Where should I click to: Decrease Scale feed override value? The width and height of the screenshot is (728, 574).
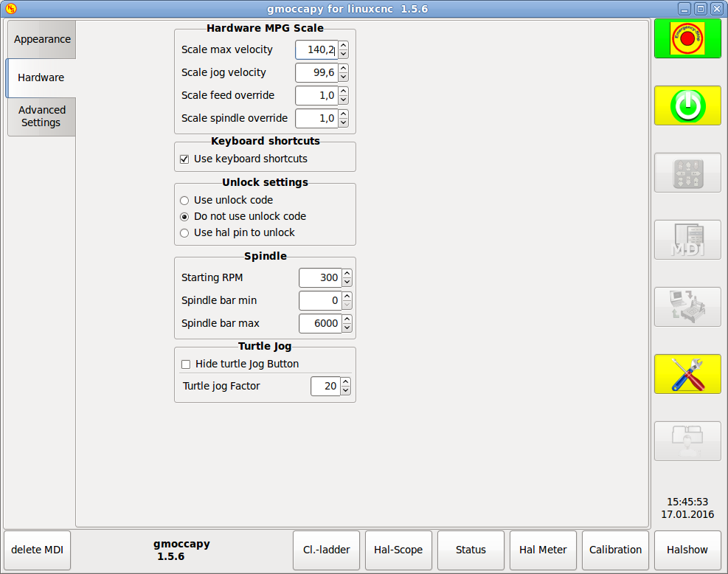coord(343,100)
